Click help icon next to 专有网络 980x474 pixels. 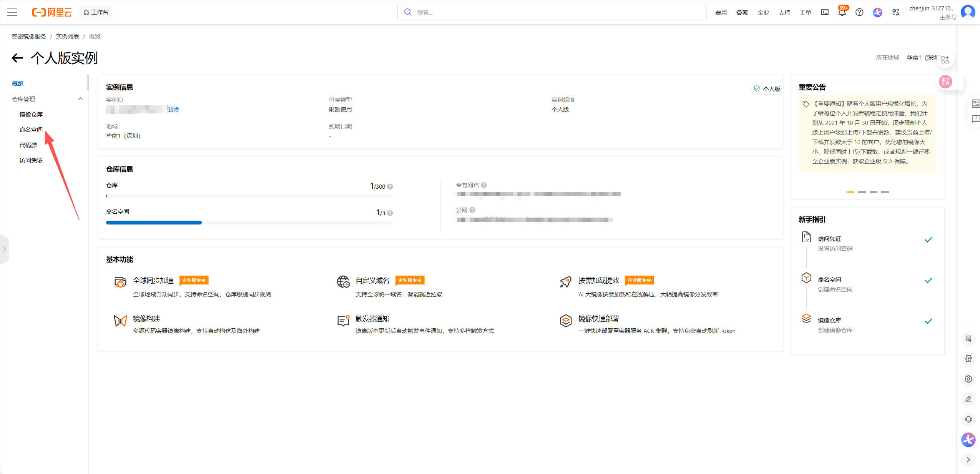(484, 185)
